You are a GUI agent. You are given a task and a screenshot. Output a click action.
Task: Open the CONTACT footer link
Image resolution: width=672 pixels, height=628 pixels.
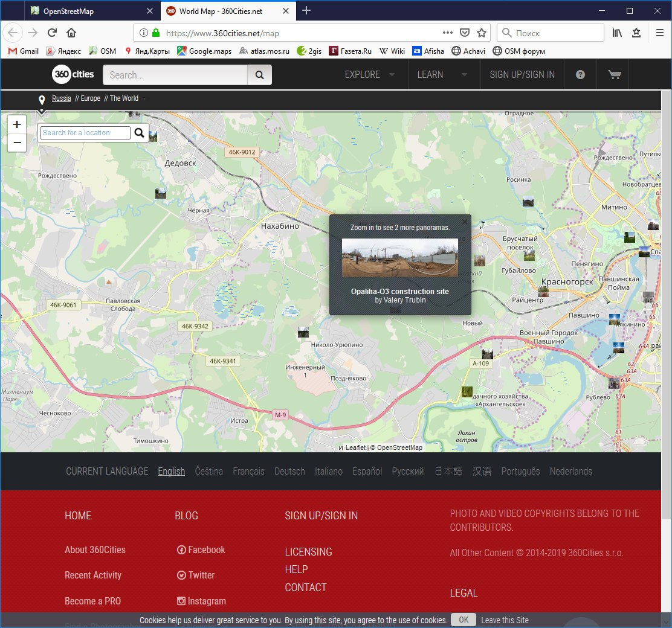[306, 588]
